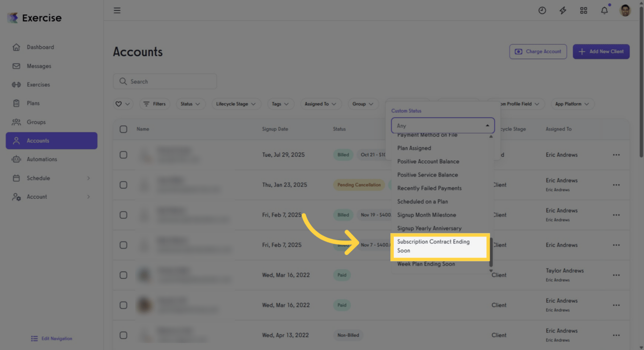Select the Mar 16, 2022 Taylor Andrews row checkbox

click(x=124, y=275)
